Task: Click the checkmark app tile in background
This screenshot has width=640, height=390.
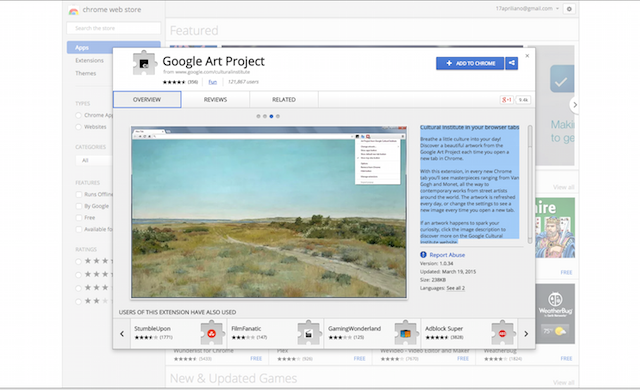Action: 562,79
